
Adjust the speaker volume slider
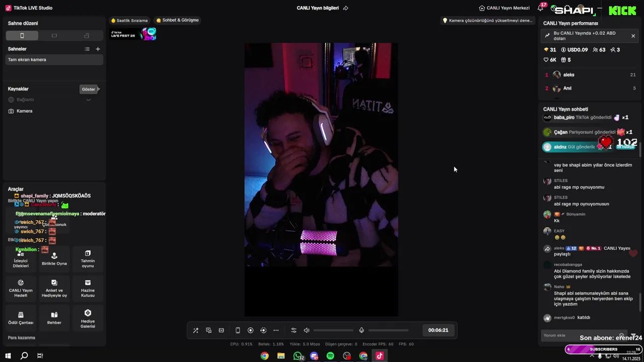(x=333, y=330)
